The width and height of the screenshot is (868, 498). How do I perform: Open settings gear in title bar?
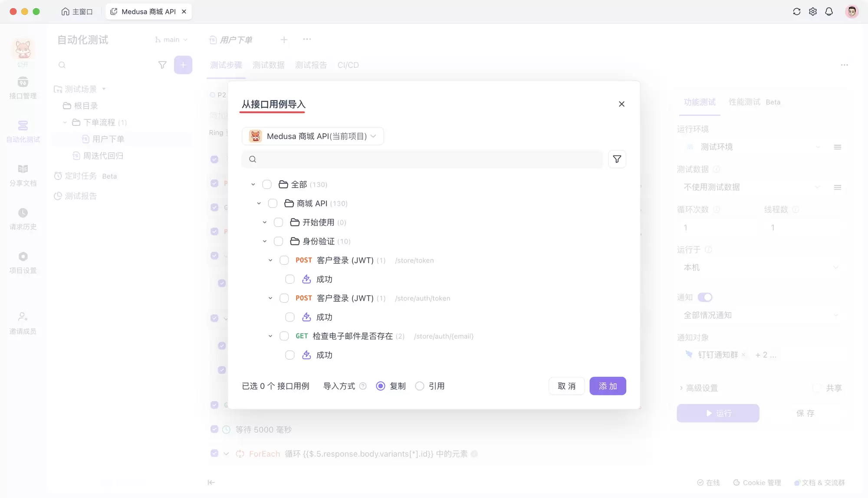tap(813, 12)
